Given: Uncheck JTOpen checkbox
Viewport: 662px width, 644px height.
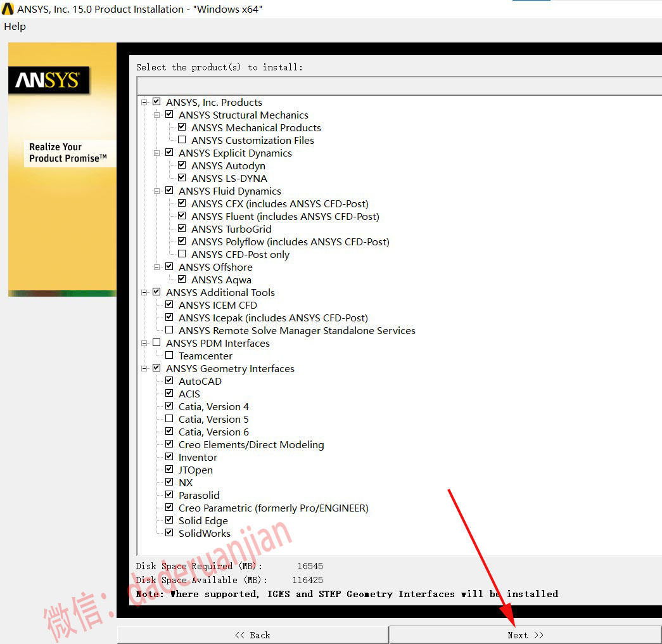Looking at the screenshot, I should pos(169,470).
